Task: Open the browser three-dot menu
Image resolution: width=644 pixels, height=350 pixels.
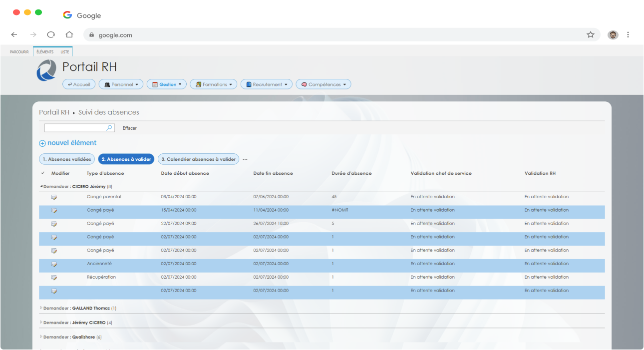Action: [x=628, y=35]
